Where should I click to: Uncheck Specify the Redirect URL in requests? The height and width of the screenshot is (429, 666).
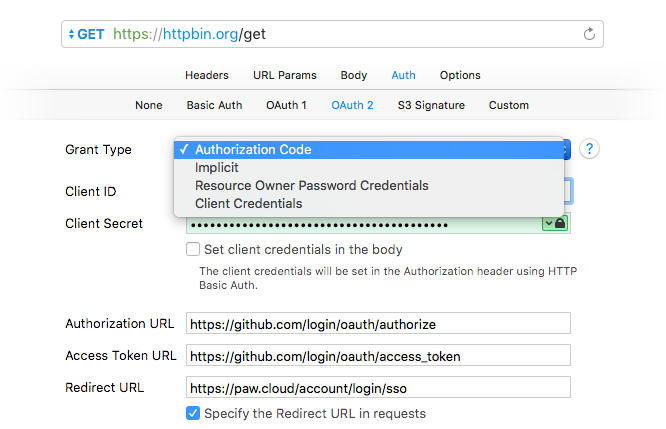coord(193,413)
